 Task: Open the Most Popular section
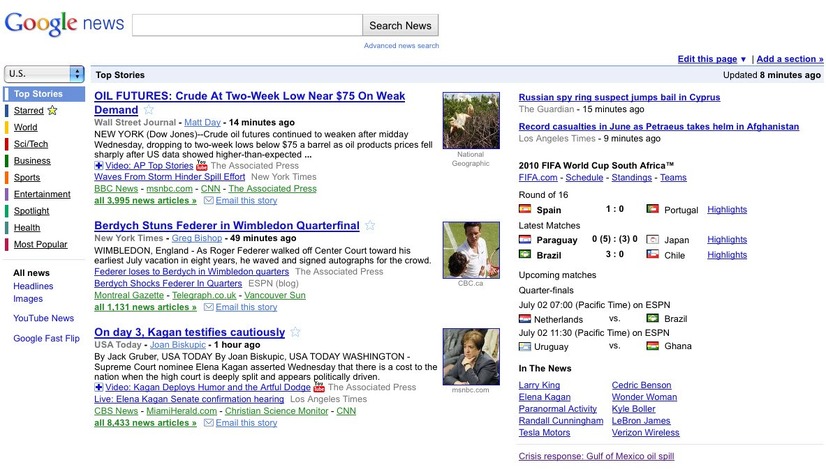41,245
